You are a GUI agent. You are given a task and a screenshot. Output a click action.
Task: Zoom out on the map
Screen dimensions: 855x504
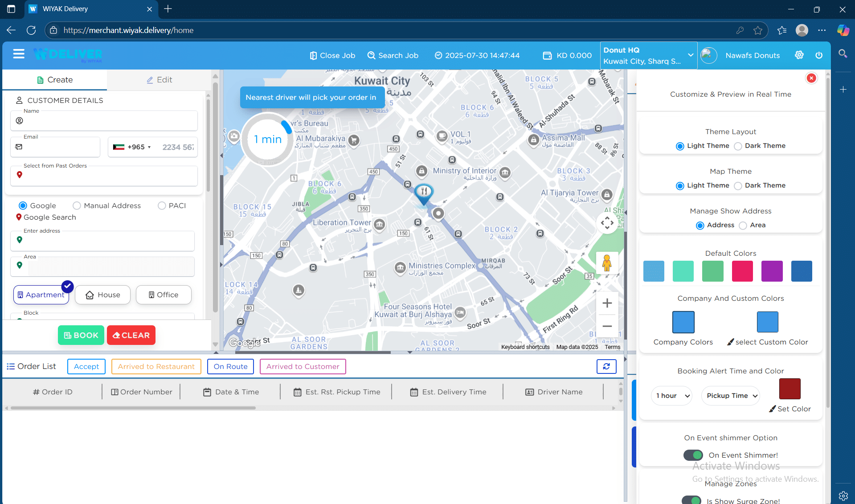pyautogui.click(x=607, y=326)
